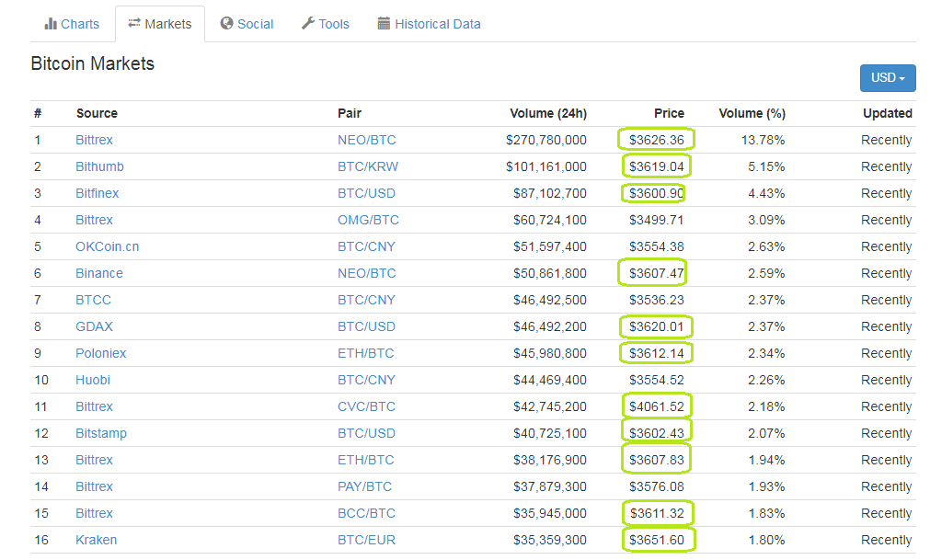Open Bittrex source in row 1
Screen dimensions: 930x560
(x=94, y=140)
